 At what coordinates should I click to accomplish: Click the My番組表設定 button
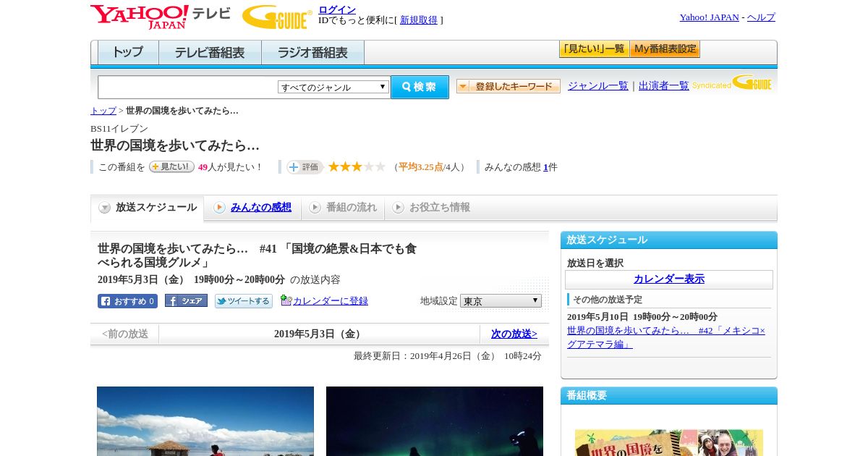click(x=665, y=49)
